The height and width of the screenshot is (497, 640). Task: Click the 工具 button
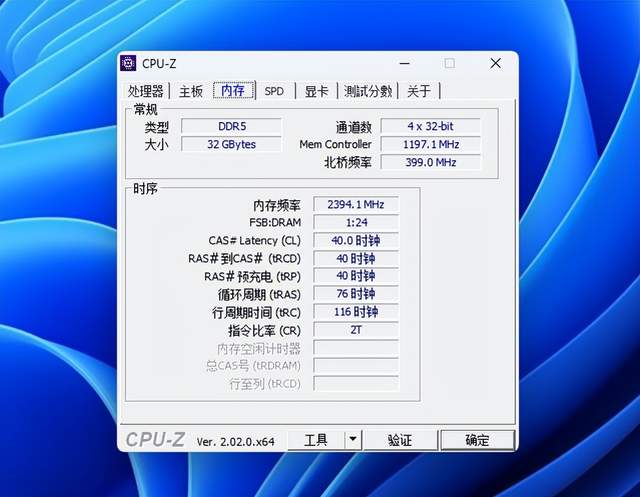[x=316, y=440]
